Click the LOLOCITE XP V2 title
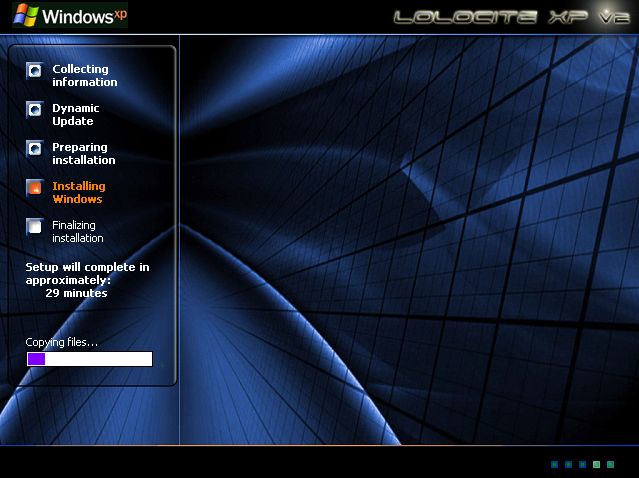 click(511, 17)
